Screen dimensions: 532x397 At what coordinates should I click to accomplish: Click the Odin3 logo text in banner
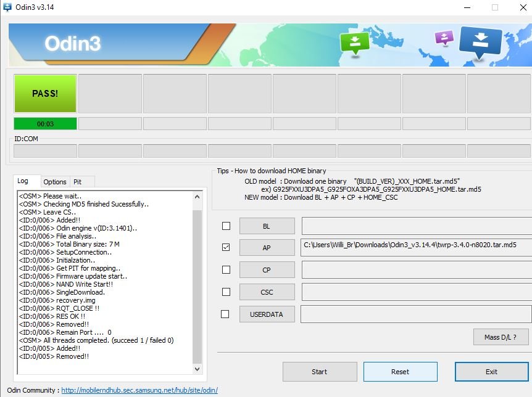click(73, 43)
